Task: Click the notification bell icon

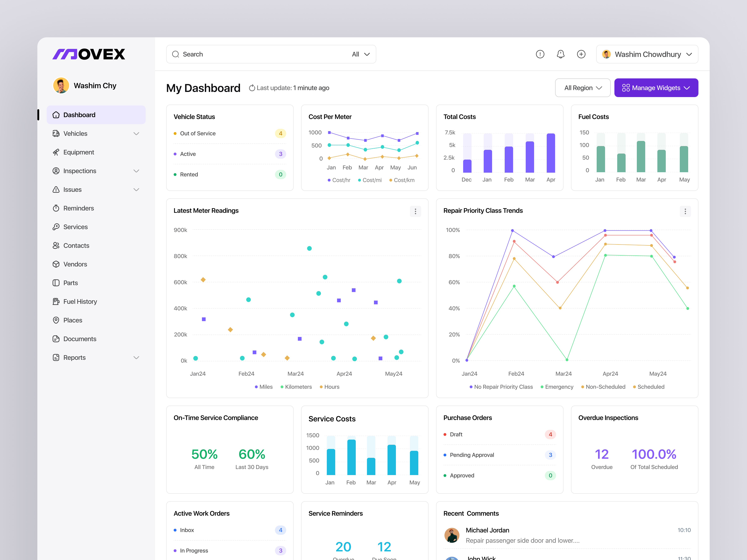Action: coord(561,54)
